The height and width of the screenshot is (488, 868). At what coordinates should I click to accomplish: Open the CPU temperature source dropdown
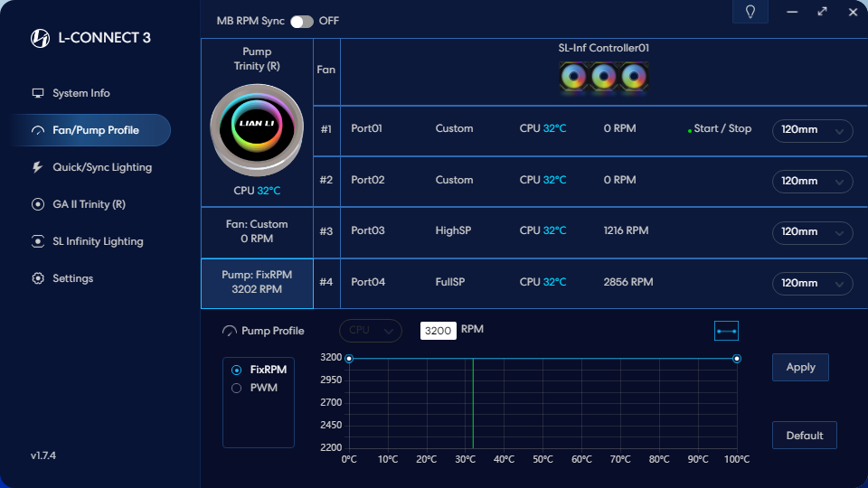click(371, 331)
